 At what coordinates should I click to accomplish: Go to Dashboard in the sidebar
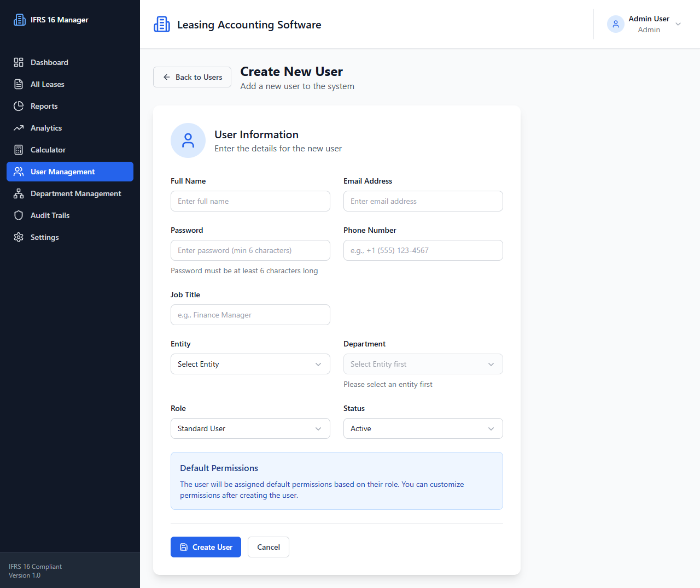tap(70, 62)
